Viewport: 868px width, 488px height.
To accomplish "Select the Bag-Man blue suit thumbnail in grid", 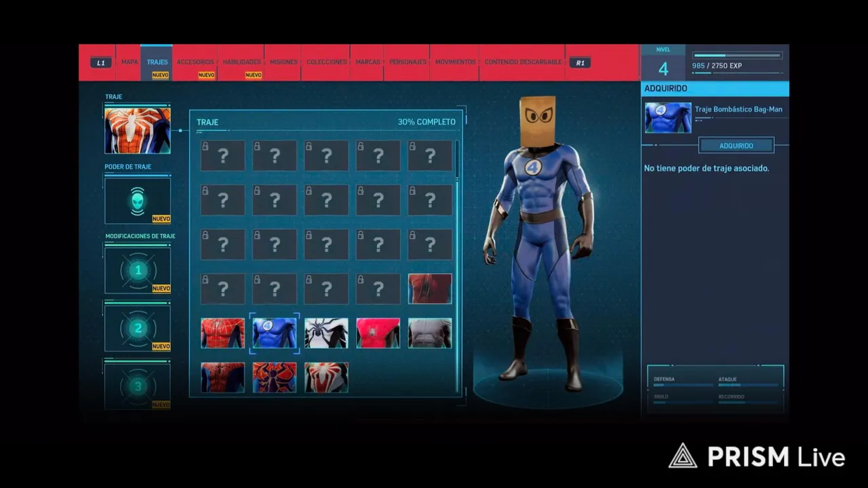I will 275,333.
